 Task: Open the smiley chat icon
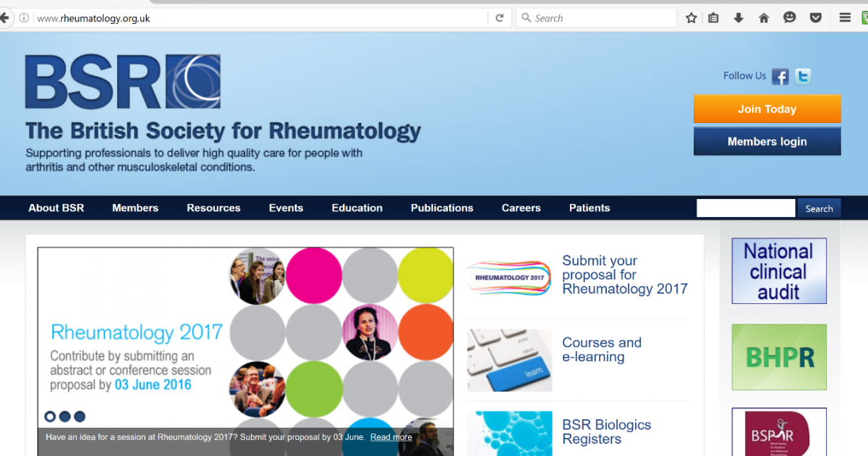(x=790, y=18)
